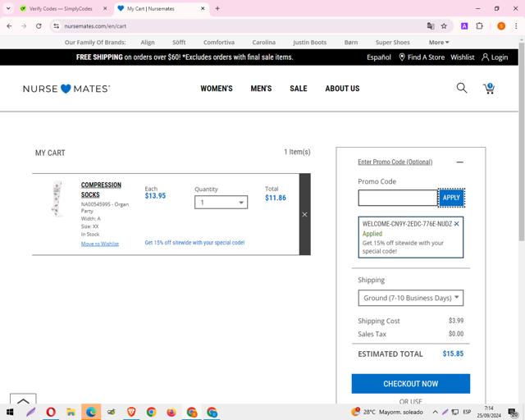
Task: Launch Firefox from the taskbar
Action: tap(171, 412)
